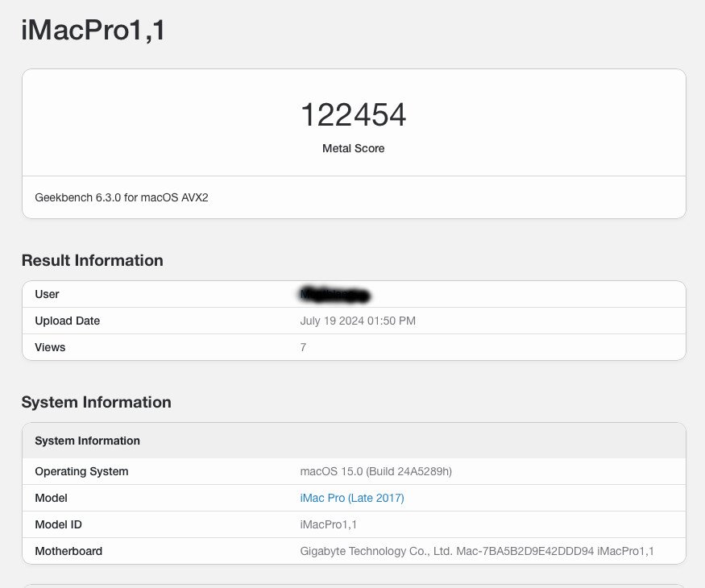Select the views count 7

click(303, 347)
